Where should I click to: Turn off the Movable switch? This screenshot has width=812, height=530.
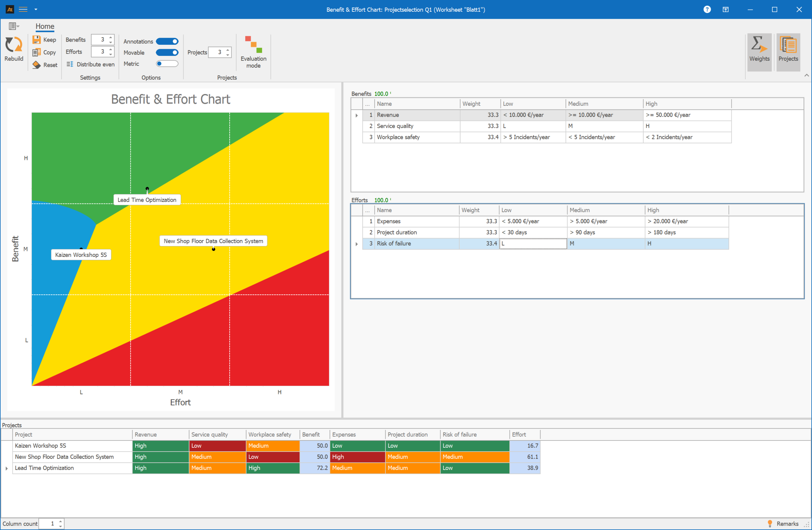[x=167, y=53]
